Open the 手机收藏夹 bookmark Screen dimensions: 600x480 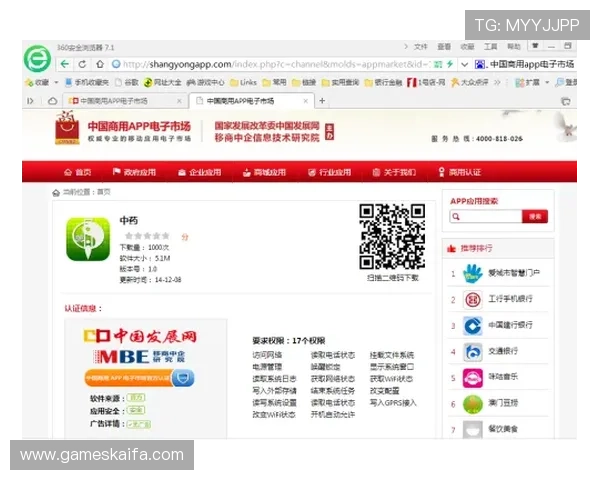tap(87, 82)
